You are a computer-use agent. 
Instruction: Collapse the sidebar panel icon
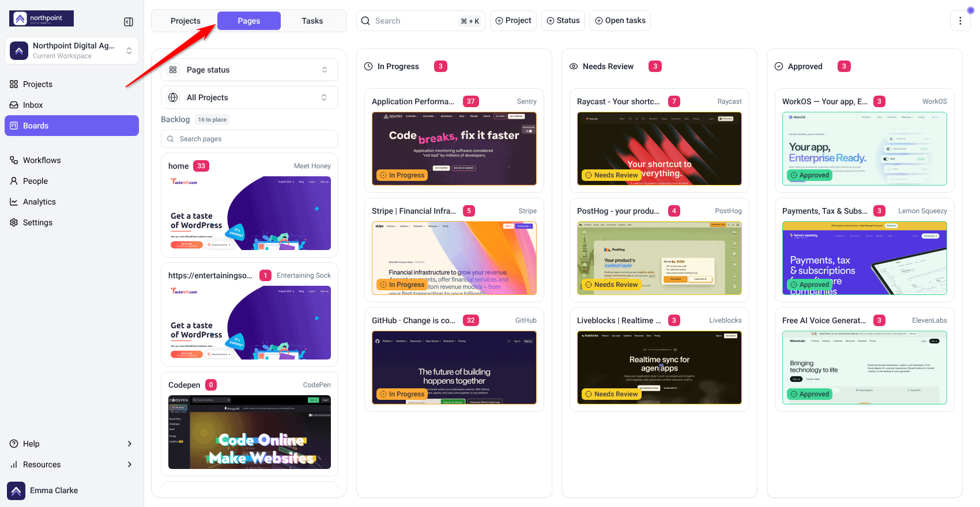129,22
